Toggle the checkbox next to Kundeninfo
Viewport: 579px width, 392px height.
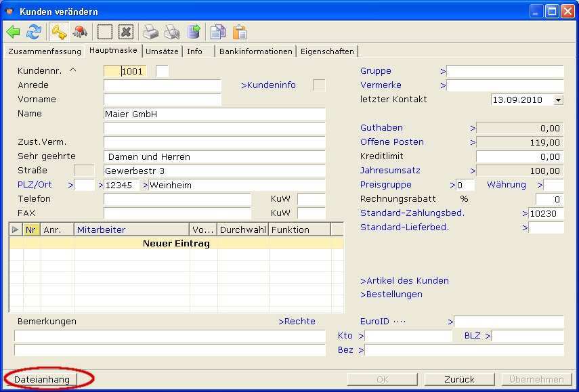pyautogui.click(x=318, y=85)
